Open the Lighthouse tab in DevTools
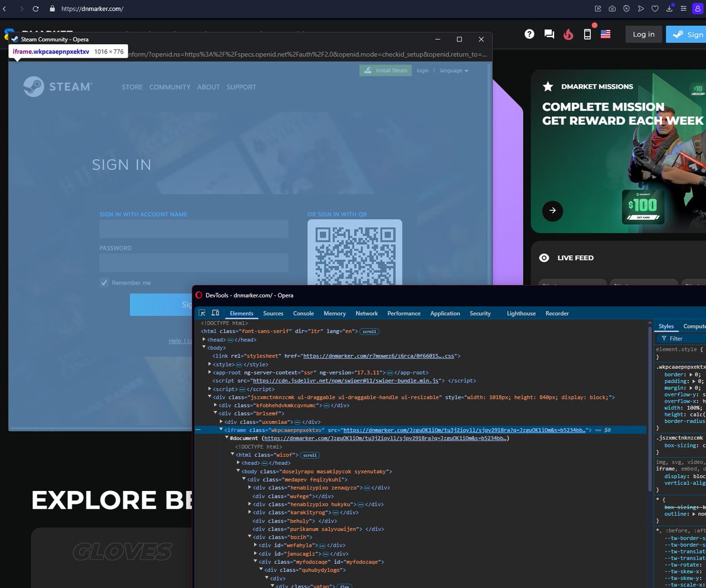The width and height of the screenshot is (706, 588). click(521, 313)
